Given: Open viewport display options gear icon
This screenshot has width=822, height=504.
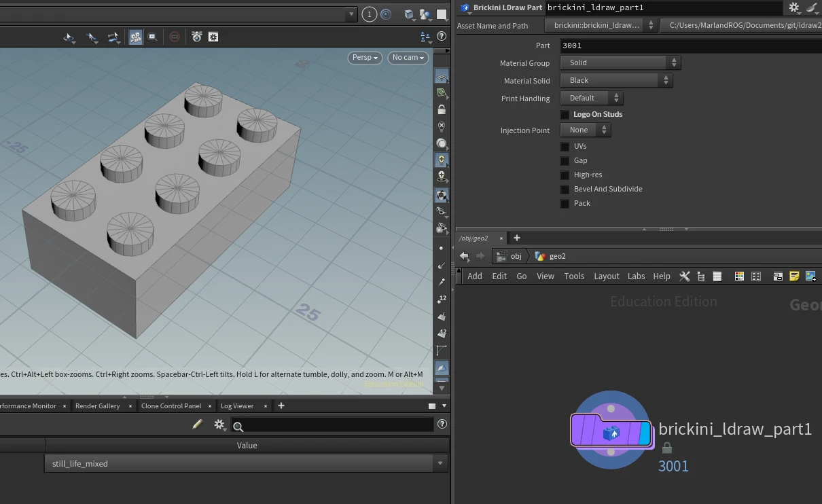Looking at the screenshot, I should (213, 37).
